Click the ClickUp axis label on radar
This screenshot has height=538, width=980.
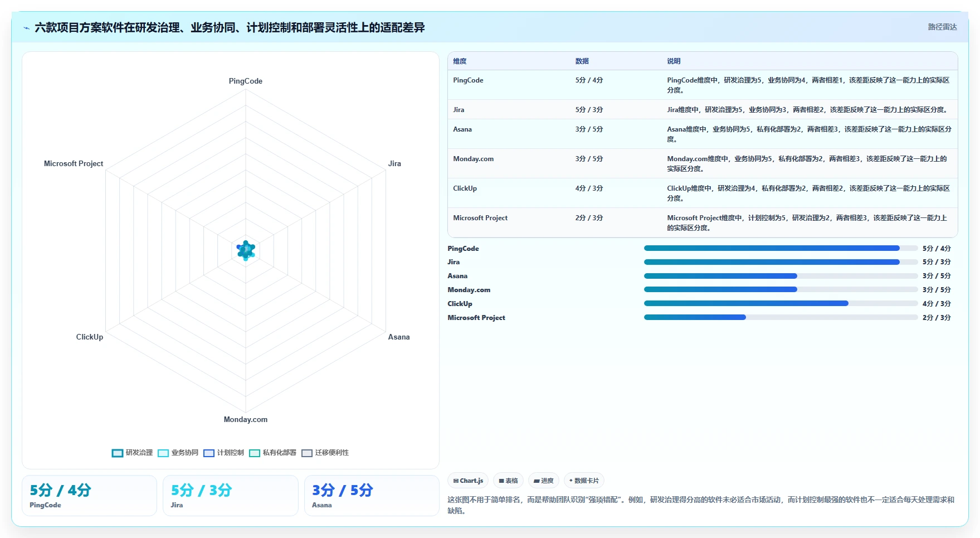tap(90, 337)
